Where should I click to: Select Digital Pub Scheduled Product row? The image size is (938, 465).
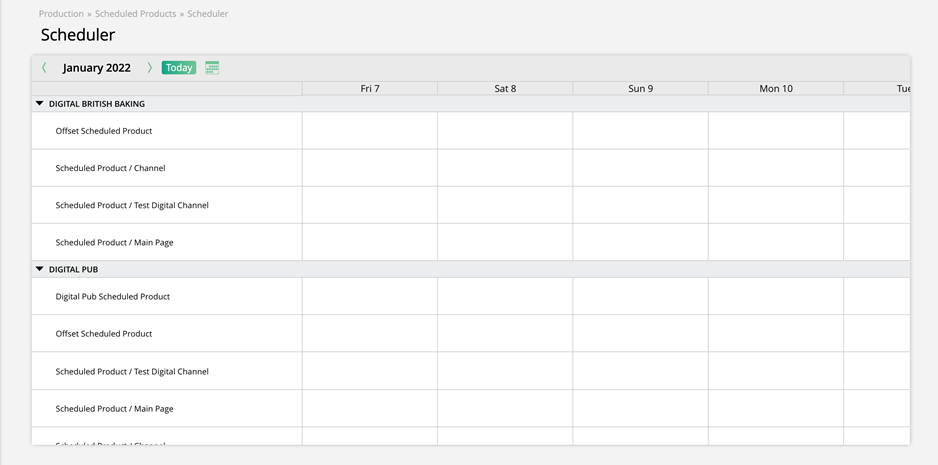click(113, 297)
